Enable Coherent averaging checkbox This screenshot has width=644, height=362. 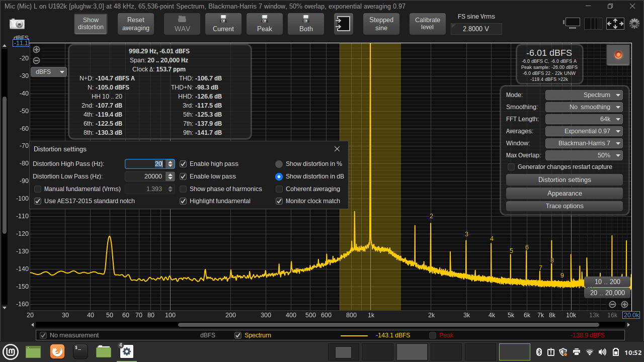tap(279, 189)
